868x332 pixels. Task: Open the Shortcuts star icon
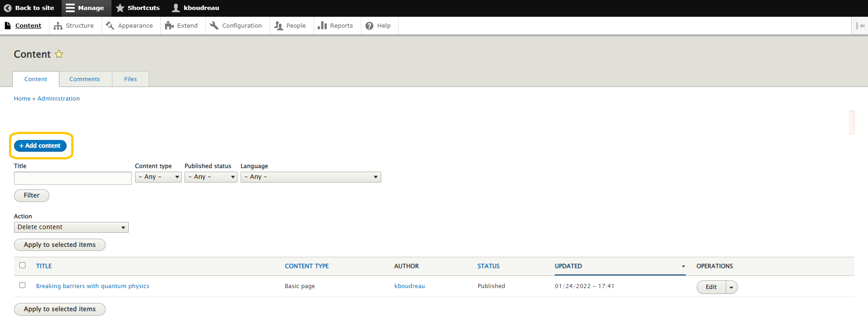(120, 8)
